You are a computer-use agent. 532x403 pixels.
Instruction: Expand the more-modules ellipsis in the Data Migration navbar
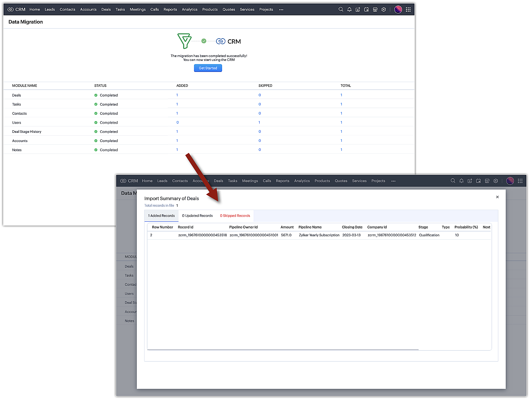tap(281, 10)
